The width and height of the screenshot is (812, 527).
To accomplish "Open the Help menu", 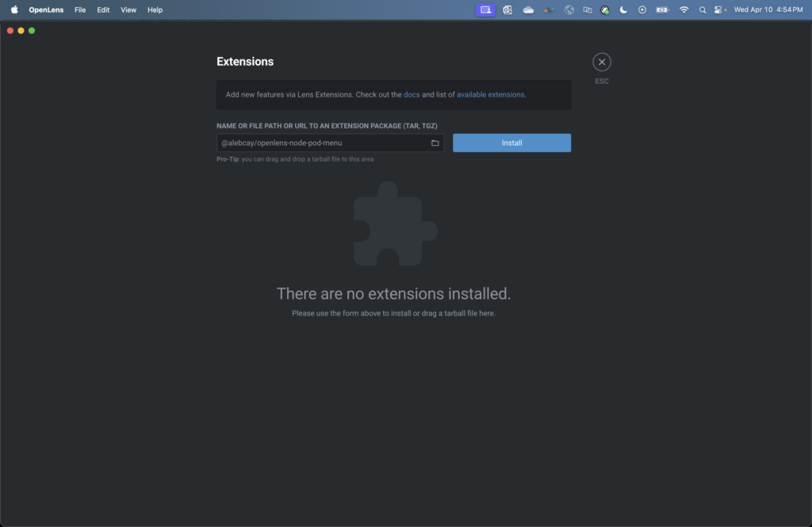I will tap(155, 10).
